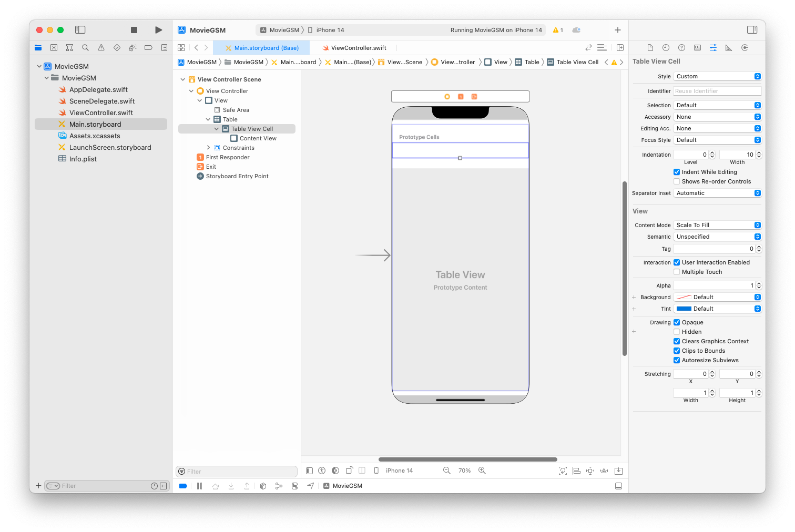Open the Align constraints menu

point(576,470)
